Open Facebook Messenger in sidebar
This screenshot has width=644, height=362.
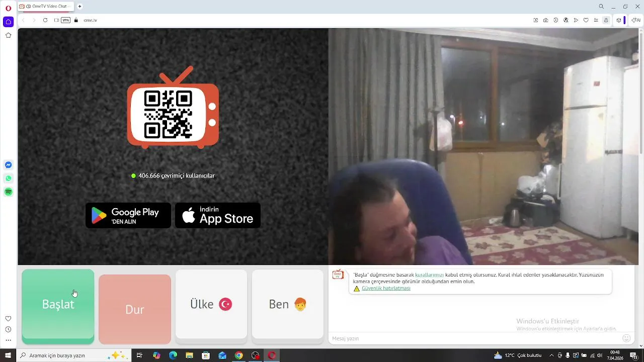coord(8,165)
